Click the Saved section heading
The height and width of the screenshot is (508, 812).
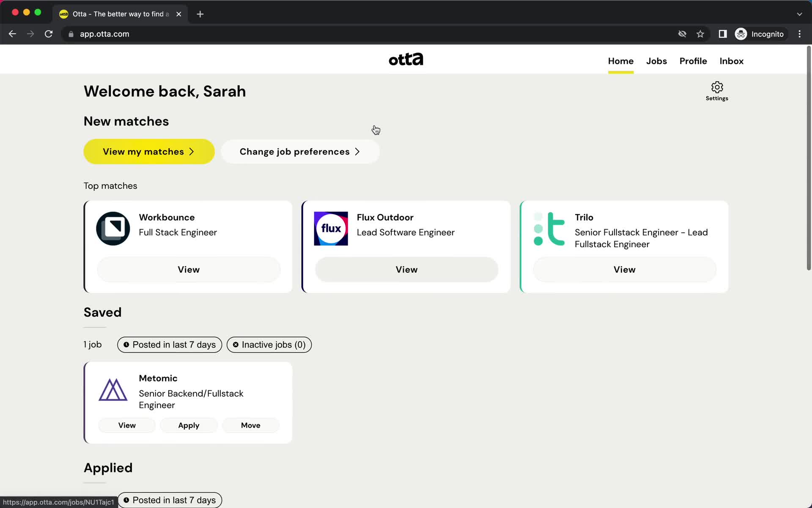click(x=102, y=312)
